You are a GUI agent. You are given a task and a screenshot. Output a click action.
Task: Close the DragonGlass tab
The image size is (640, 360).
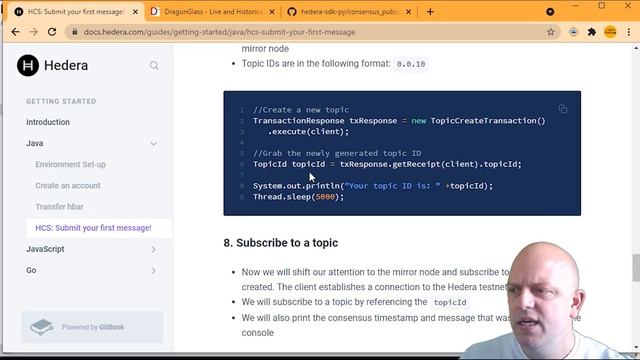pyautogui.click(x=272, y=12)
